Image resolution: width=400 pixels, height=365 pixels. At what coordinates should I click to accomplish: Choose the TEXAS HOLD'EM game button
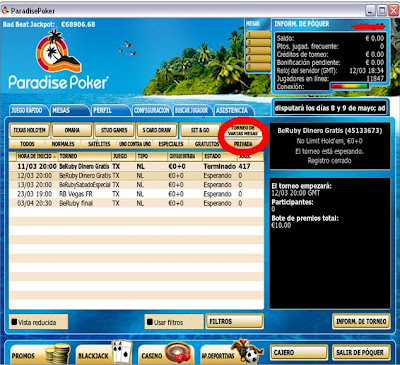click(29, 130)
